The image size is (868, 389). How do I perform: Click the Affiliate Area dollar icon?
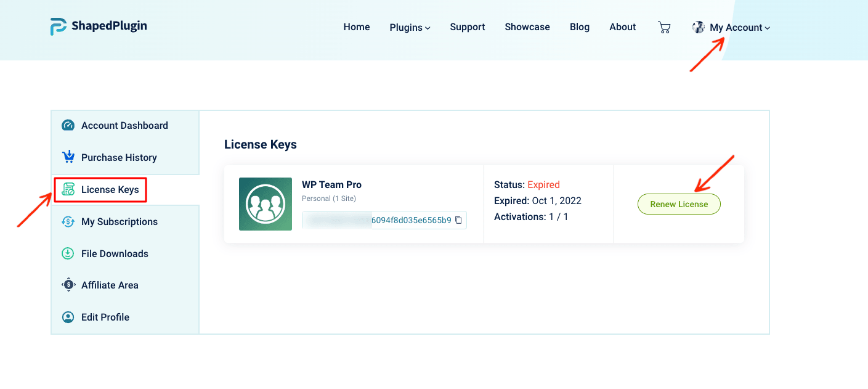(68, 285)
